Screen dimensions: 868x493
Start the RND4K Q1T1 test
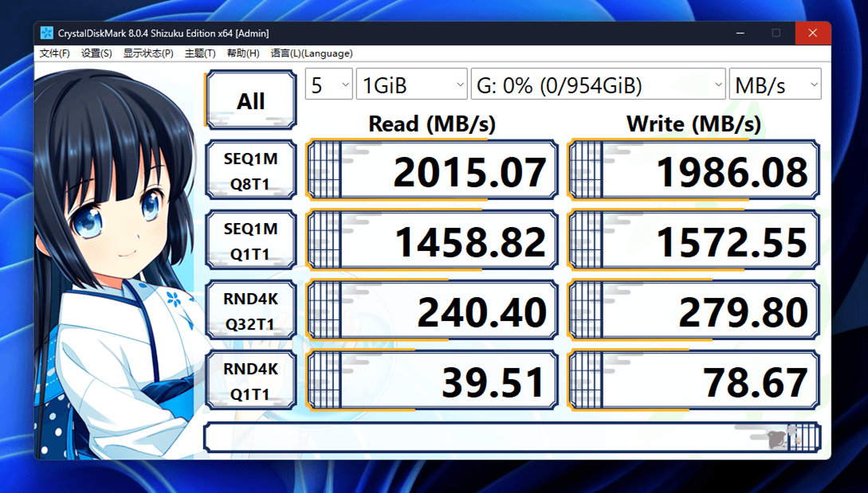[251, 380]
